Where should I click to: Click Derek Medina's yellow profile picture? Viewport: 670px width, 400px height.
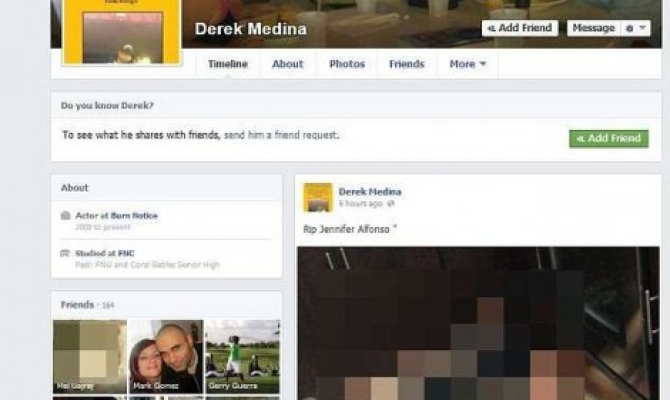122,32
